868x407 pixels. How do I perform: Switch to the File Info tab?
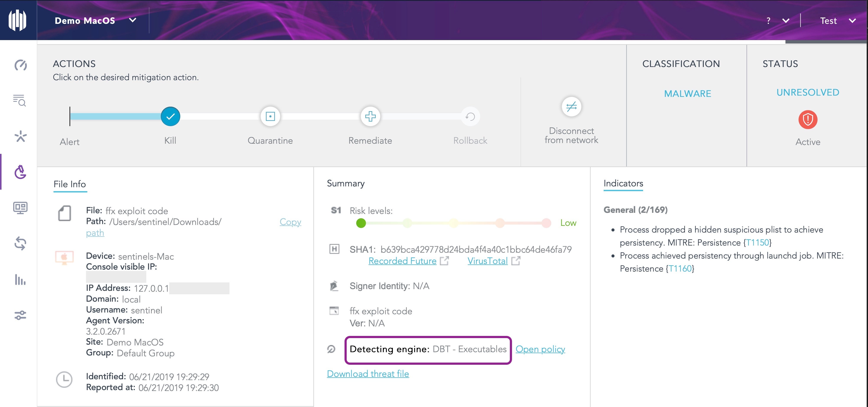coord(70,184)
